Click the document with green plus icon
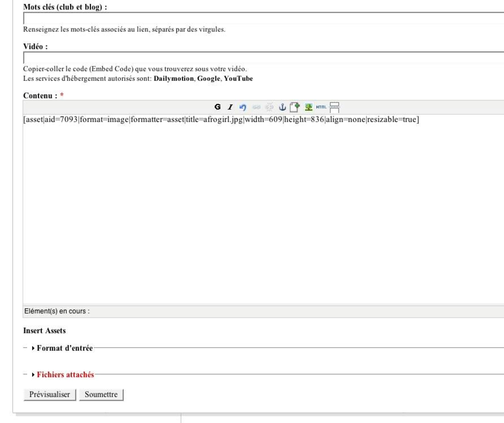 coord(295,107)
